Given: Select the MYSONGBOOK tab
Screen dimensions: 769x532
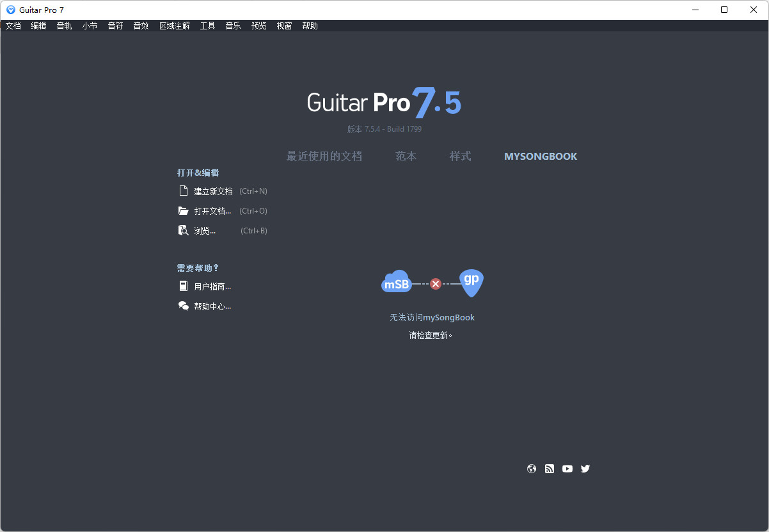Looking at the screenshot, I should (x=541, y=157).
